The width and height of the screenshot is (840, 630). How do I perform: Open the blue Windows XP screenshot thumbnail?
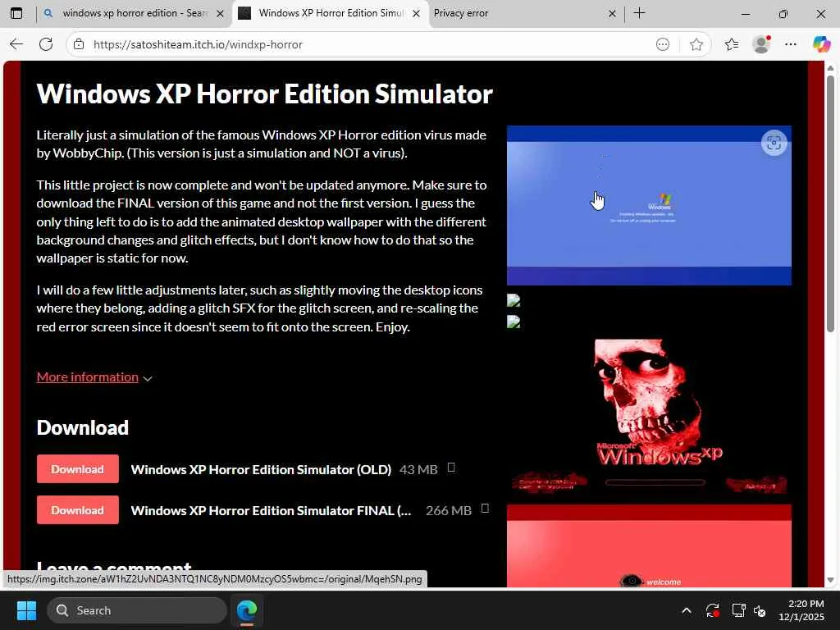pyautogui.click(x=649, y=206)
